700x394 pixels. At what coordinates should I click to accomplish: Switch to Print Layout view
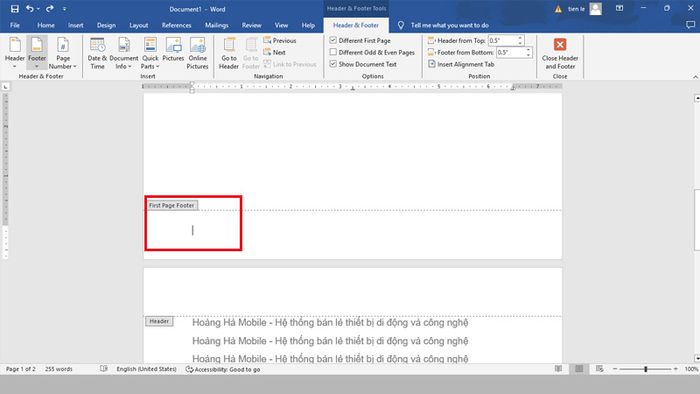point(579,369)
